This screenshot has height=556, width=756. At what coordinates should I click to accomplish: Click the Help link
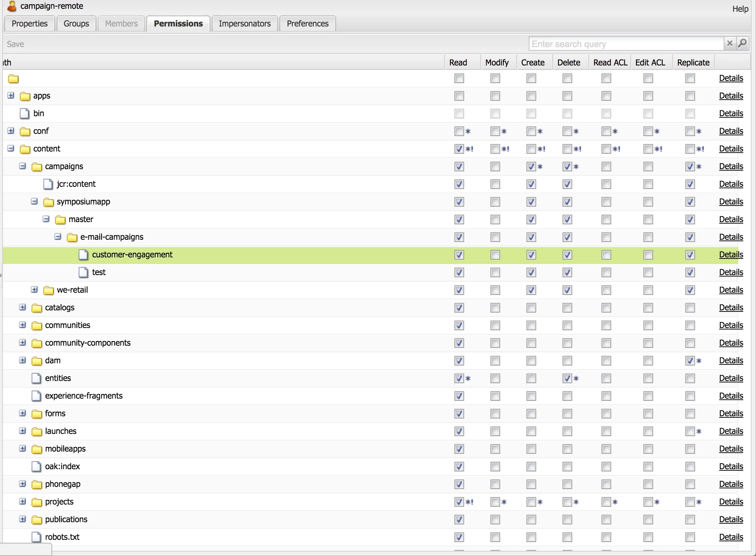740,9
